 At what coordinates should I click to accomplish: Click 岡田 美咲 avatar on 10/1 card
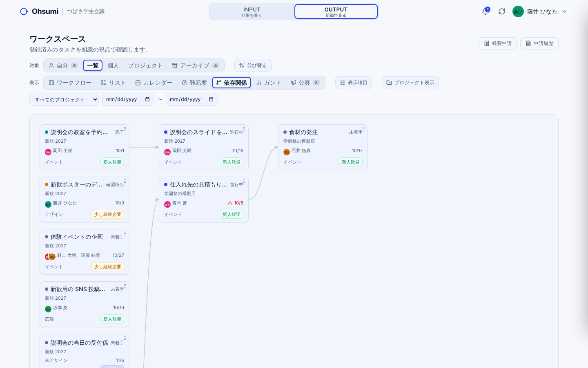48,152
